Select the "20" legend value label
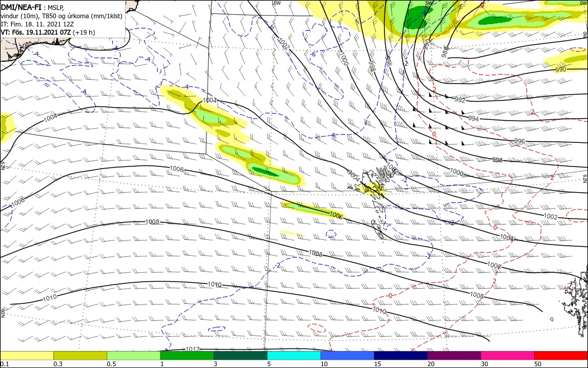The width and height of the screenshot is (588, 368). (431, 364)
